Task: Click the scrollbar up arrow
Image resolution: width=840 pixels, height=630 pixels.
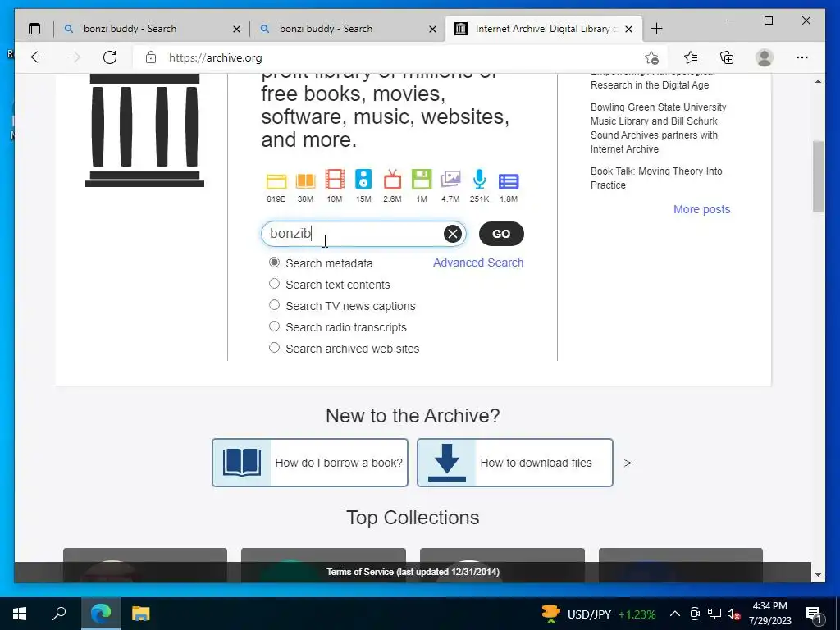Action: [818, 81]
